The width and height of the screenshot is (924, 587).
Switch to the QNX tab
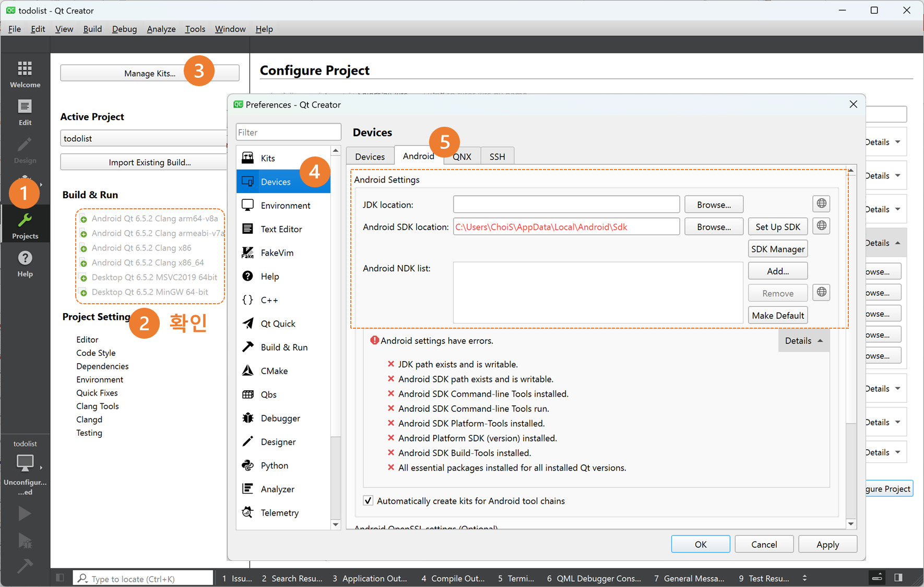(x=462, y=157)
